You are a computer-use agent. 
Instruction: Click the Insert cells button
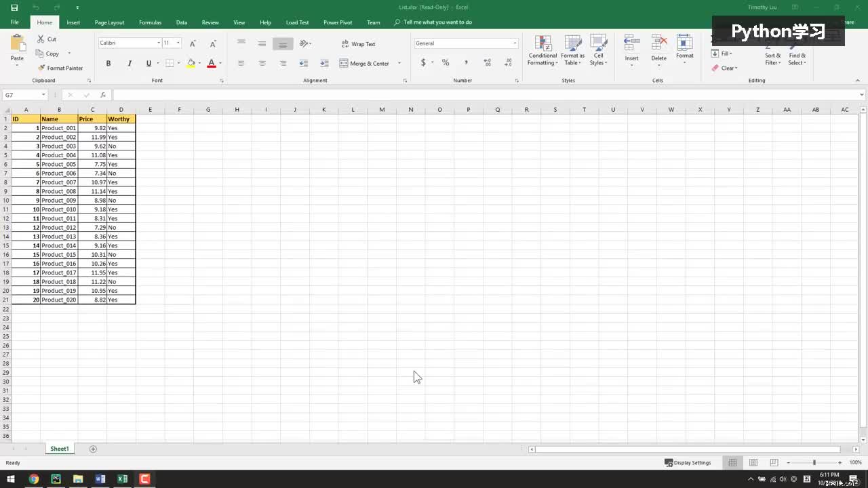[x=631, y=50]
